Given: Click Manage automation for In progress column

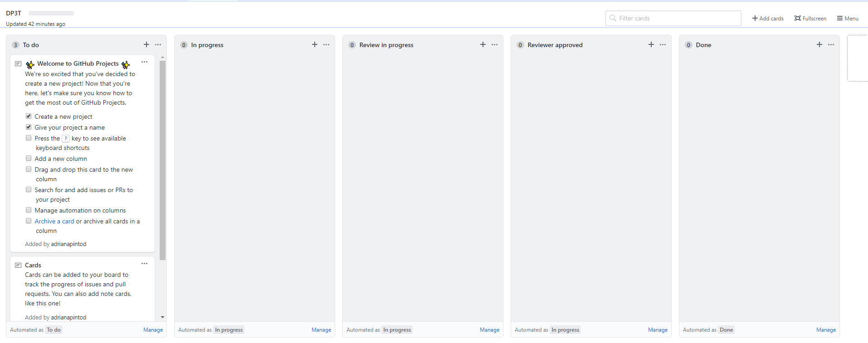Looking at the screenshot, I should point(321,330).
